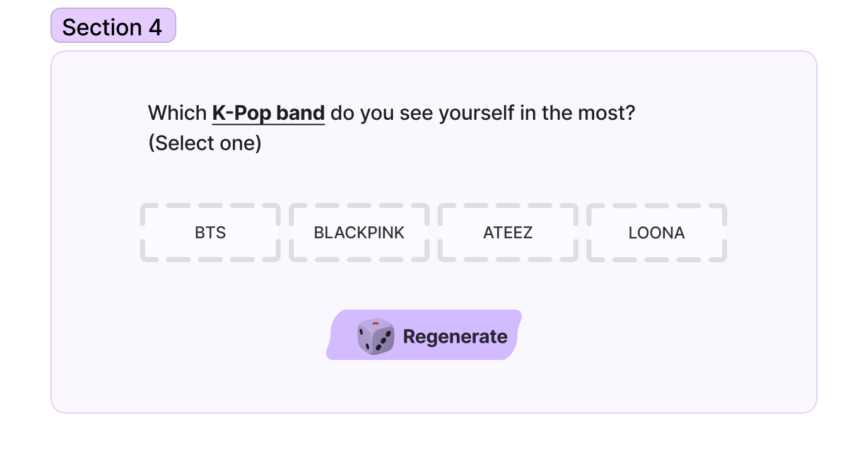Select LOONA as the K-Pop band
This screenshot has height=464, width=868.
pos(657,233)
